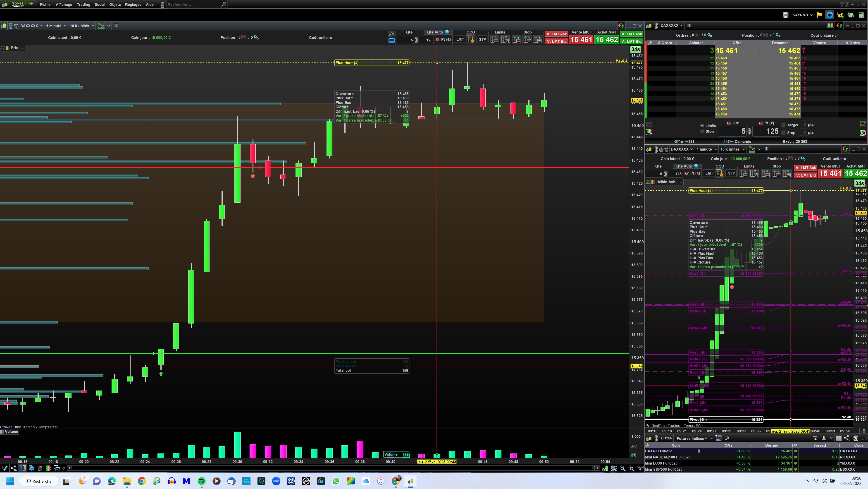Open the Trading menu
The height and width of the screenshot is (489, 868).
tap(83, 4)
